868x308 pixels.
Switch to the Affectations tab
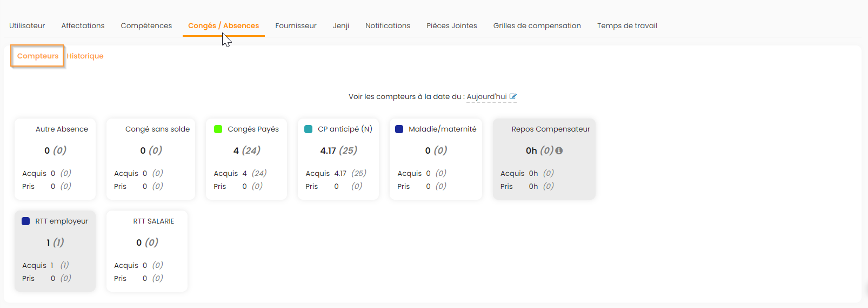(x=83, y=25)
